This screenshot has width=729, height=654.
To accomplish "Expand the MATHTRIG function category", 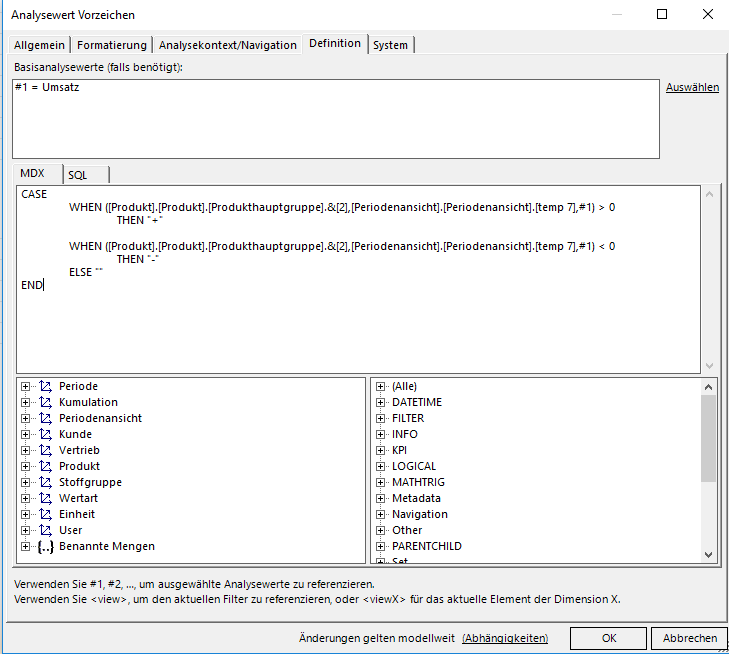I will 381,482.
